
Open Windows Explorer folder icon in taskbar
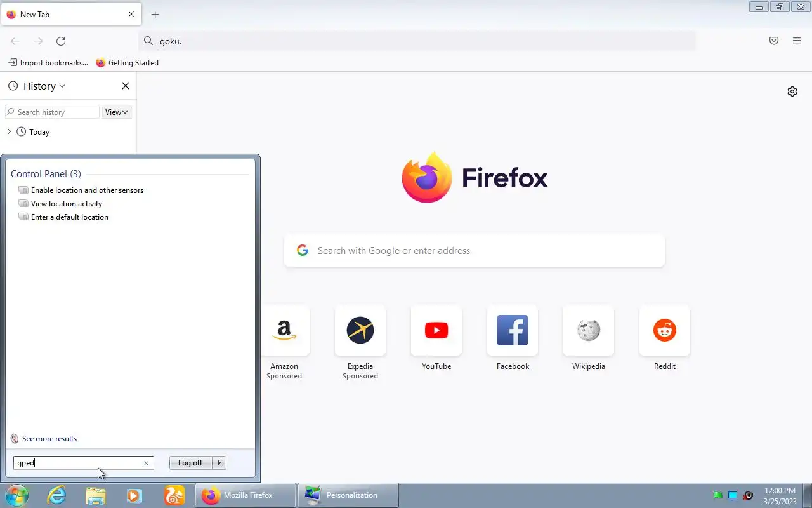tap(95, 495)
